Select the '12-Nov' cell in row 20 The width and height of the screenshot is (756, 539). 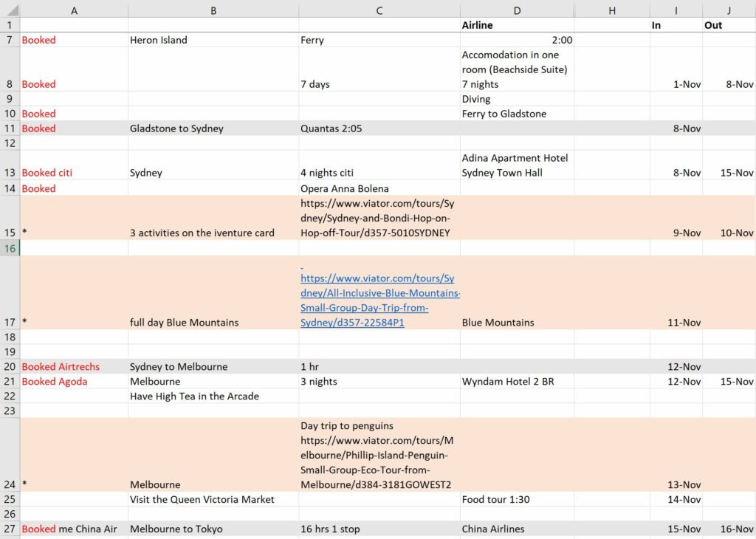click(x=676, y=366)
